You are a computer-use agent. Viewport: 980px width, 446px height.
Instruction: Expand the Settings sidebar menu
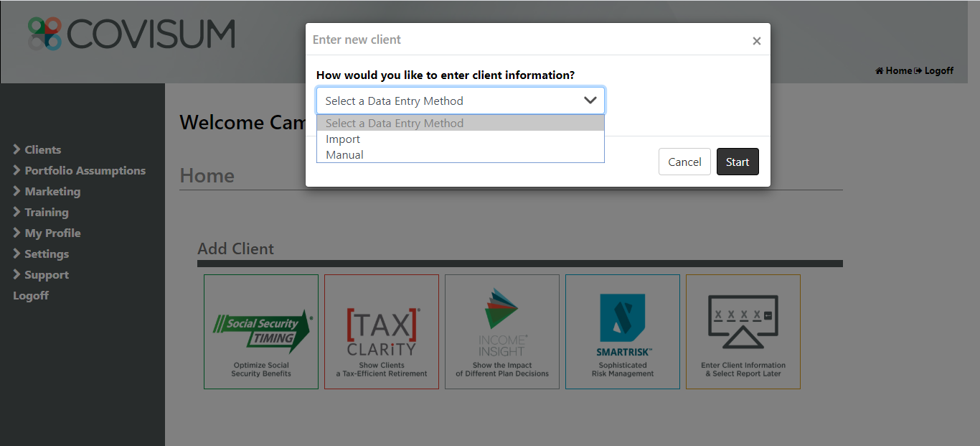41,254
